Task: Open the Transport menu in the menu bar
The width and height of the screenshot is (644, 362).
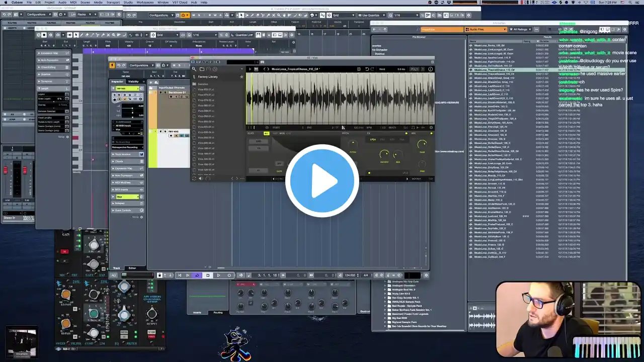Action: pyautogui.click(x=113, y=3)
